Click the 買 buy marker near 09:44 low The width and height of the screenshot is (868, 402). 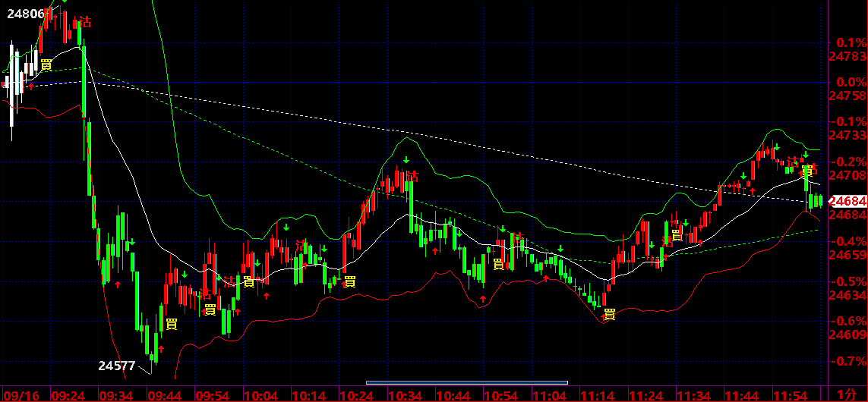coord(172,325)
